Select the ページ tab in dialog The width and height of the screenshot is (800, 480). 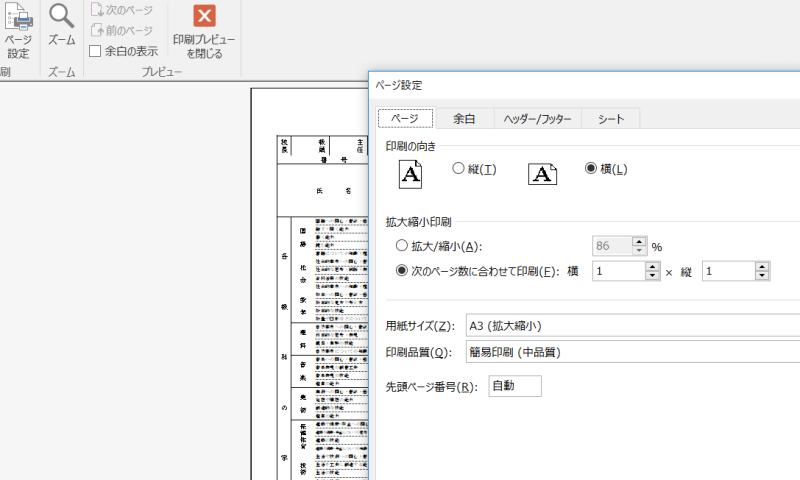click(x=405, y=118)
